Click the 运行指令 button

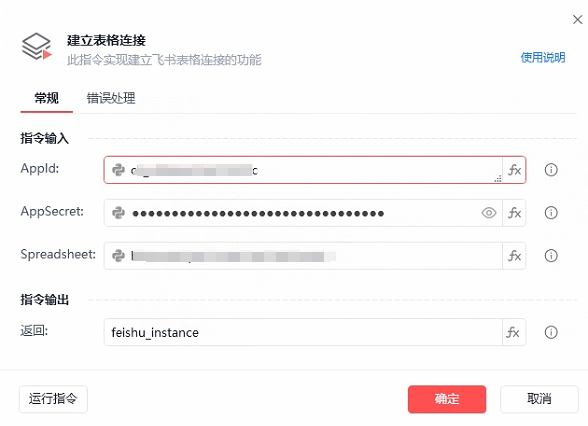click(x=53, y=399)
